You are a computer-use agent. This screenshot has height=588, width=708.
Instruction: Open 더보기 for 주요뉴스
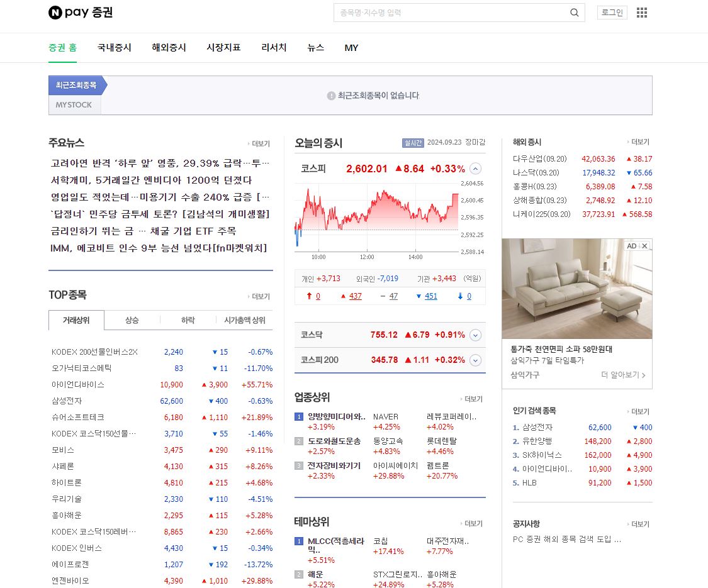point(259,143)
